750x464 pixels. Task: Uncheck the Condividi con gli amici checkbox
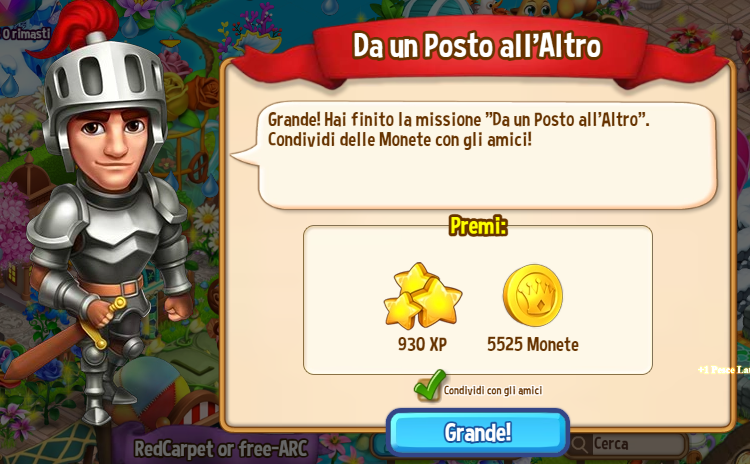[427, 389]
